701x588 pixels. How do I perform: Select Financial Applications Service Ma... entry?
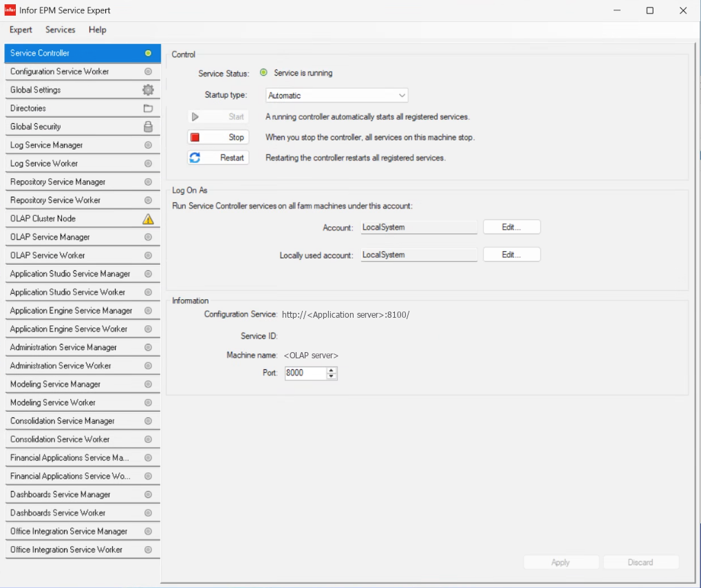click(x=83, y=457)
